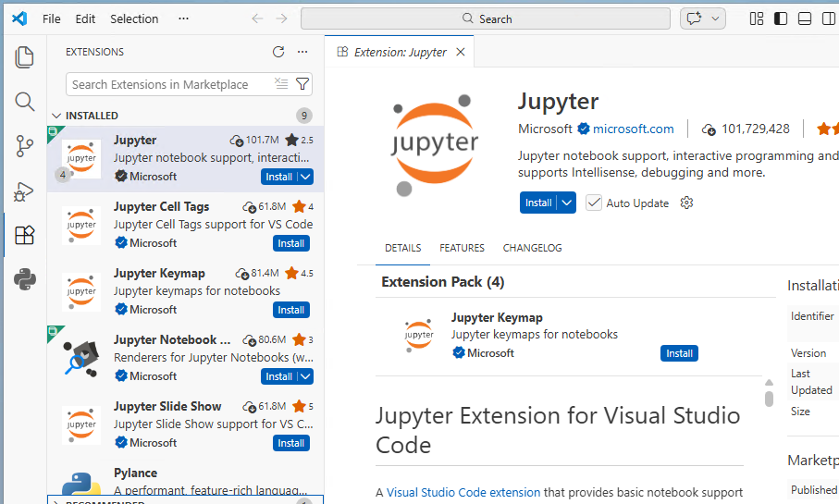Open the Python view in activity bar
839x504 pixels.
[x=25, y=279]
